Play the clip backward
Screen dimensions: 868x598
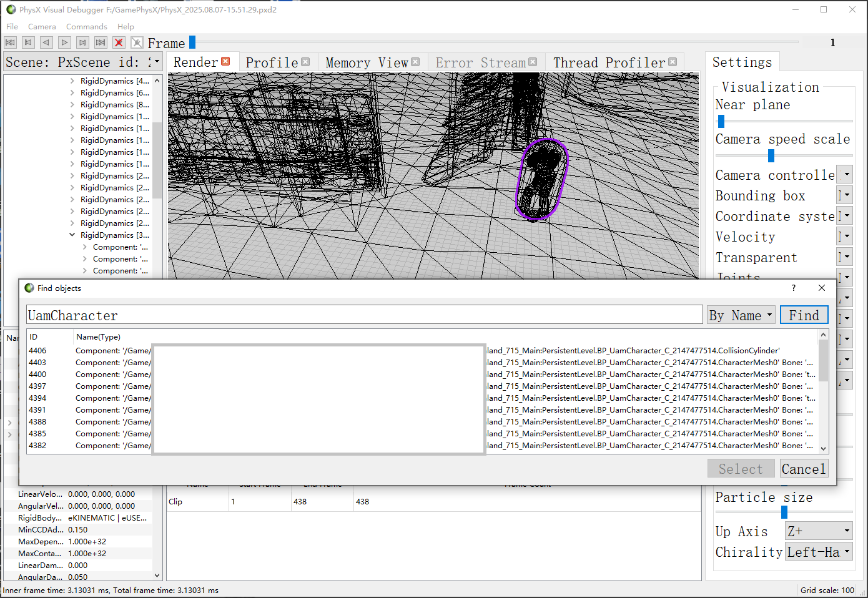(46, 42)
